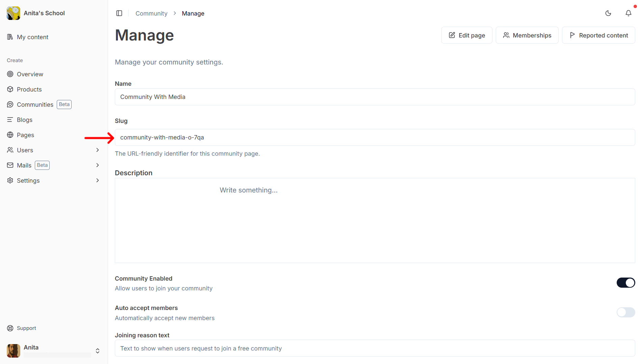Open the My content section
This screenshot has width=641, height=364.
click(32, 37)
